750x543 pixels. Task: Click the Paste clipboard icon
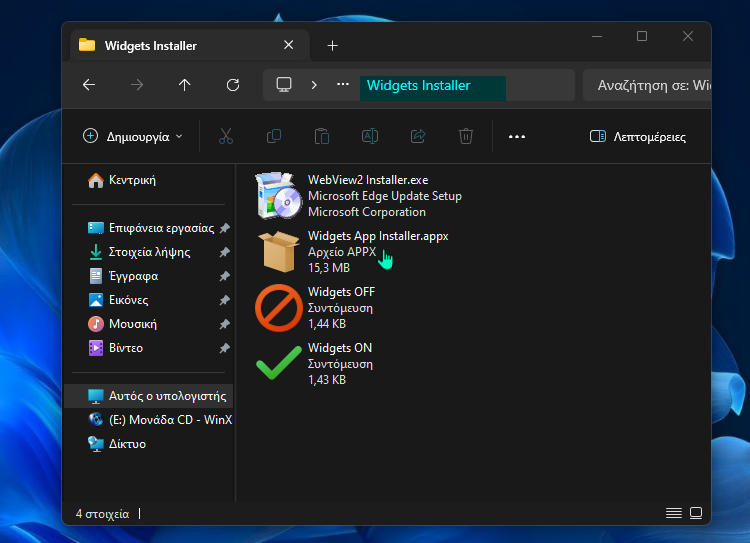322,136
